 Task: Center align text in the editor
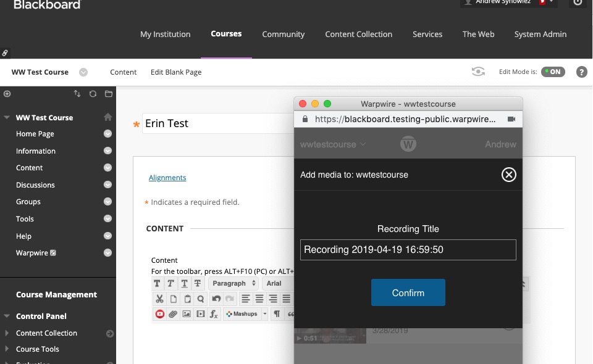click(x=259, y=299)
